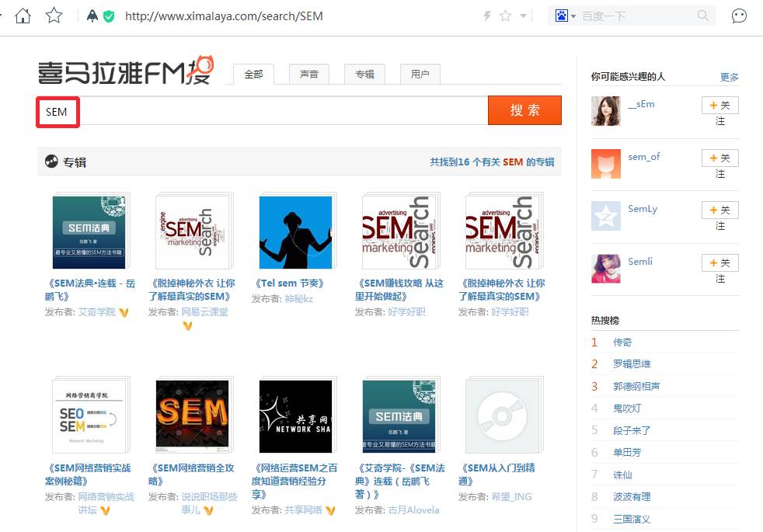The height and width of the screenshot is (532, 763).
Task: Open hot search 郭德纲相声
Action: [636, 387]
